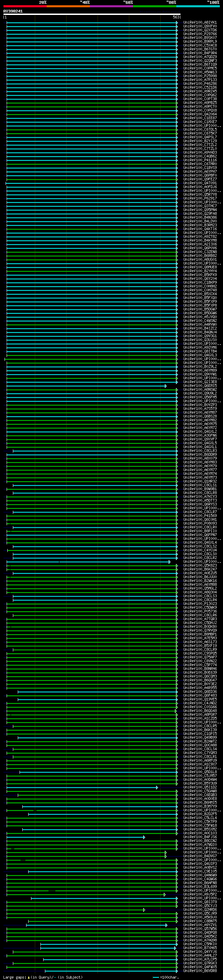This screenshot has height=980, width=223.
Task: Click the red 20% legend color segment
Action: [25, 6]
